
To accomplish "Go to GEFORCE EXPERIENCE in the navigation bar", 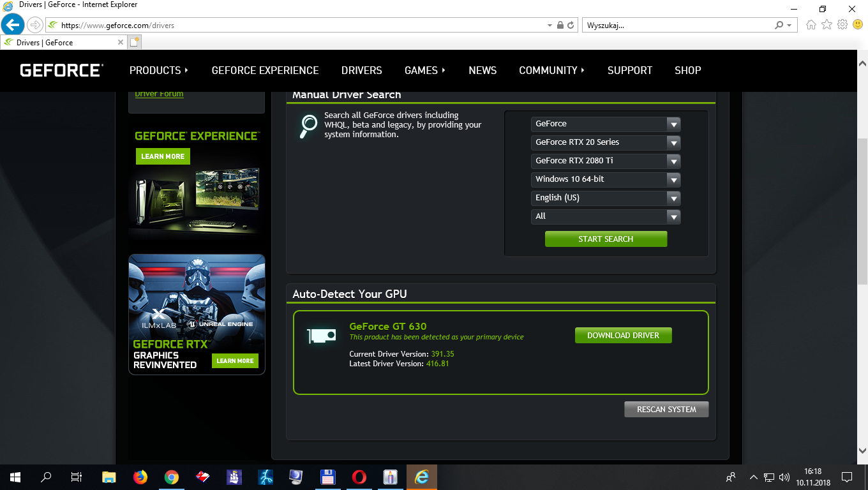I will (266, 70).
